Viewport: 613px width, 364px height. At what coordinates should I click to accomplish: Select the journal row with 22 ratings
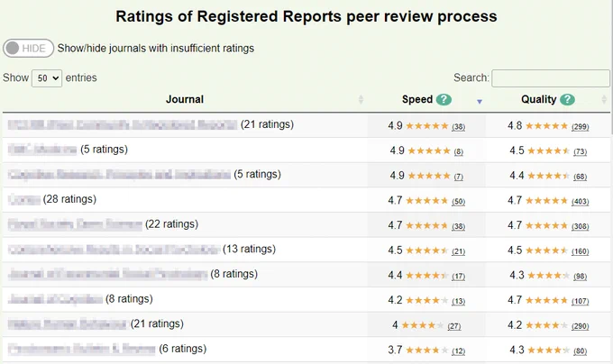(x=306, y=224)
